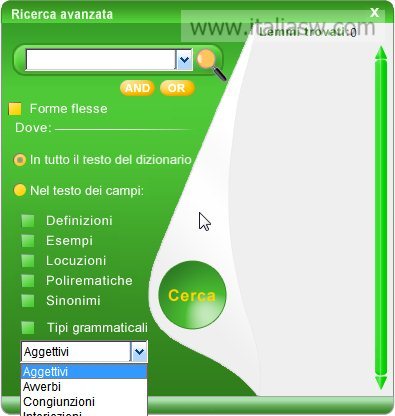Click the AND operator button
This screenshot has width=395, height=416.
[137, 88]
